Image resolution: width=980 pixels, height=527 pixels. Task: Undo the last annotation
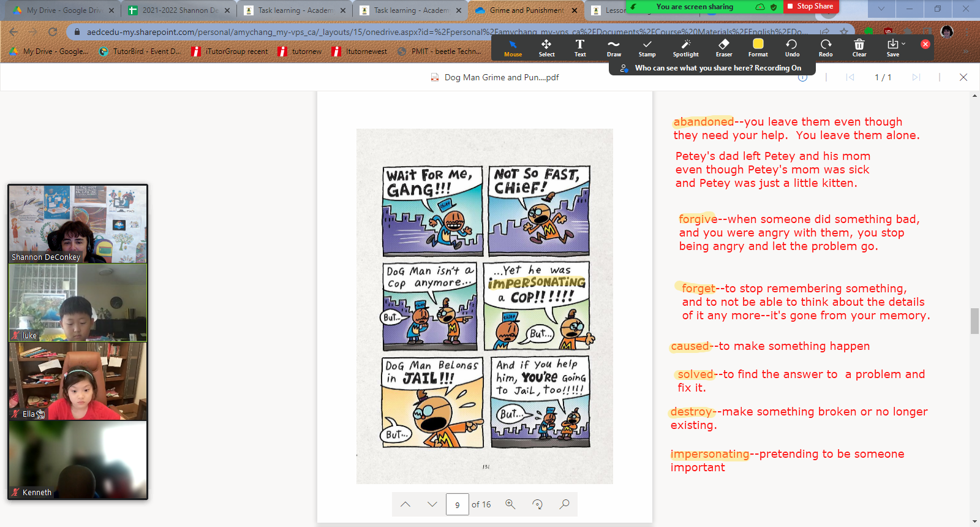coord(792,48)
